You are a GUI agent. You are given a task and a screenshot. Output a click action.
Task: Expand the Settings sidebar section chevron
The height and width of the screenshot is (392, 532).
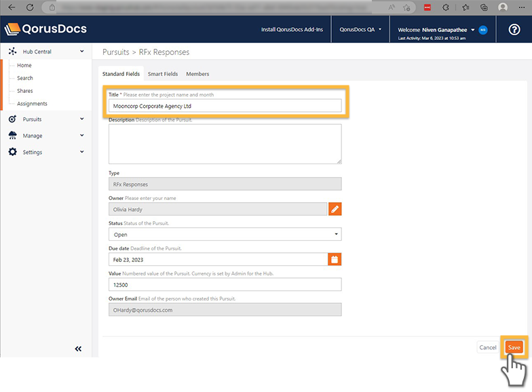(x=81, y=152)
